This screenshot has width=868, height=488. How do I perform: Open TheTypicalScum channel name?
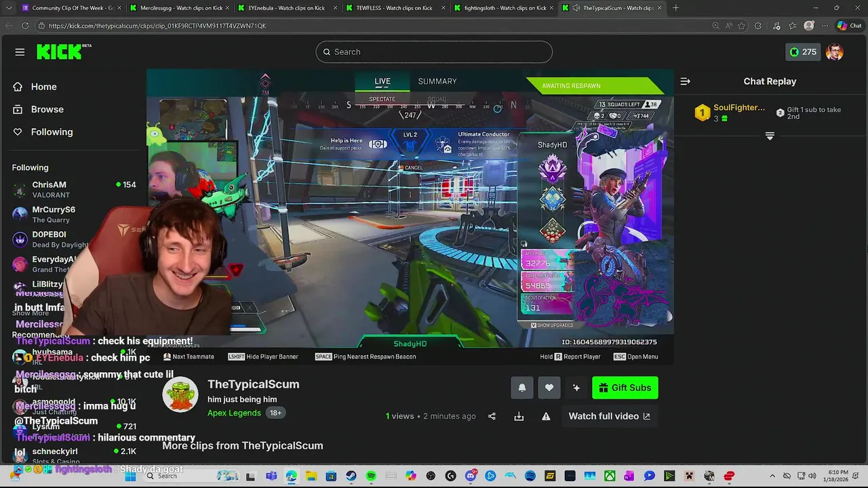(254, 384)
